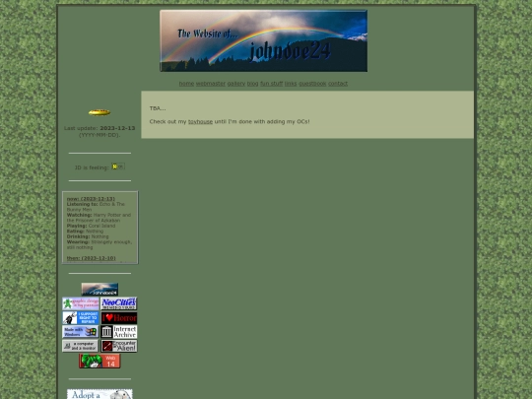Click the Web 14 badge
The width and height of the screenshot is (532, 399).
tap(100, 361)
